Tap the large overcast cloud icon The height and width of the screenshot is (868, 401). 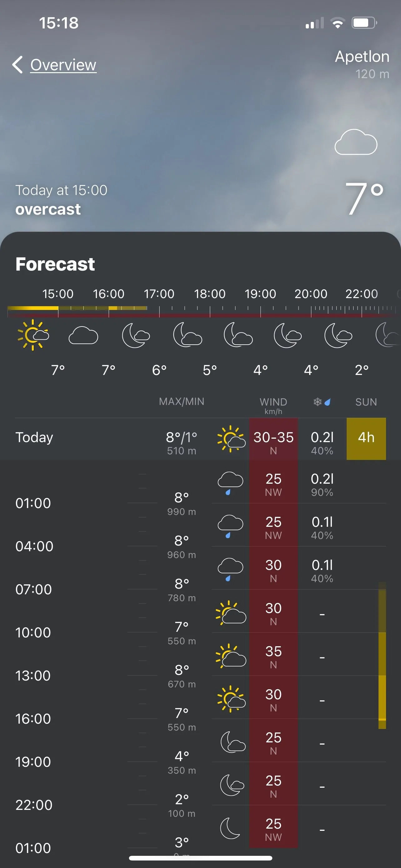pos(355,142)
